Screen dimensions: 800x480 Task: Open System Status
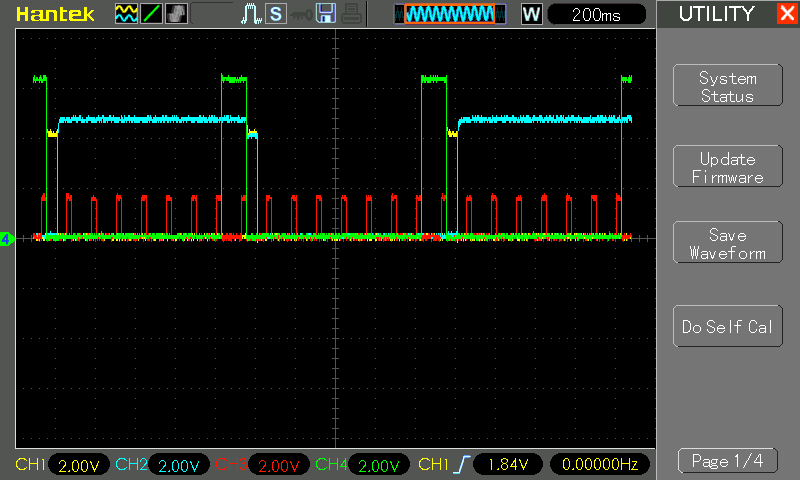point(727,87)
